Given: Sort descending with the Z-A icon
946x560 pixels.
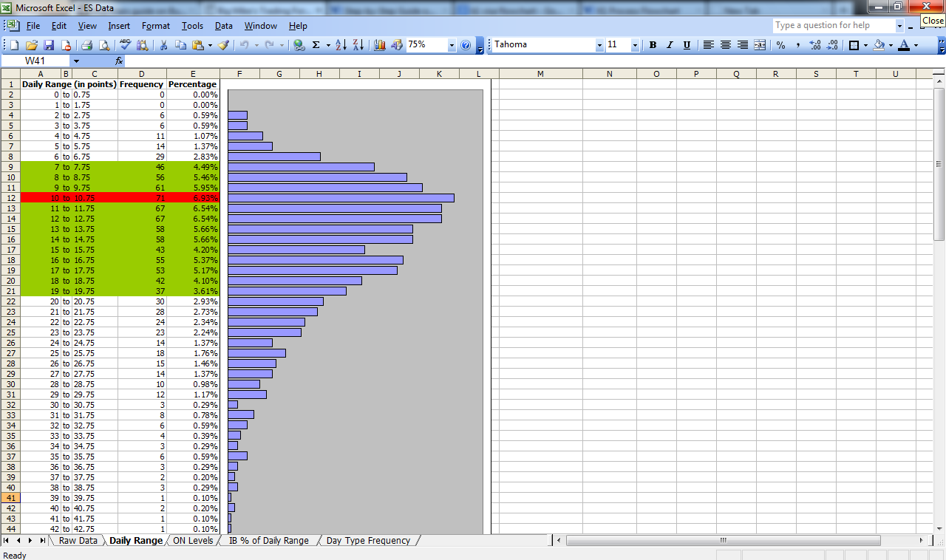Looking at the screenshot, I should coord(358,45).
